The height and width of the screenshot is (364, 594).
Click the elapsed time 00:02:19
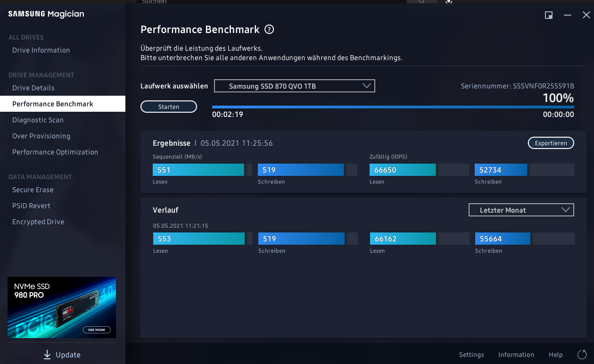(x=228, y=114)
